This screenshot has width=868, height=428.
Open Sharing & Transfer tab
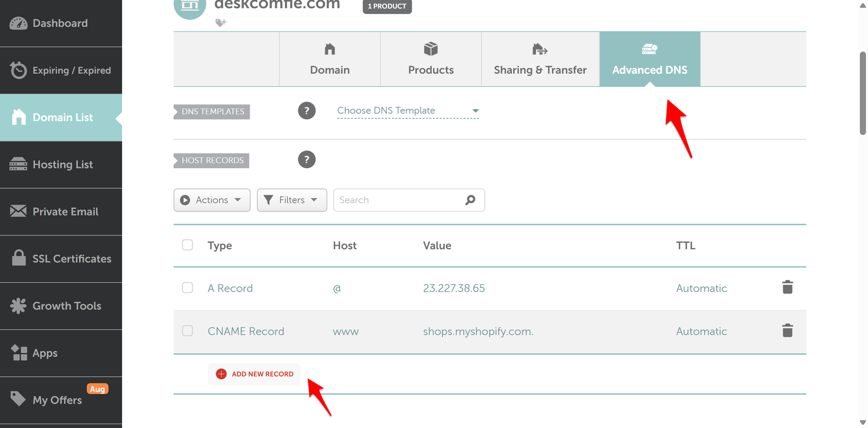click(540, 59)
